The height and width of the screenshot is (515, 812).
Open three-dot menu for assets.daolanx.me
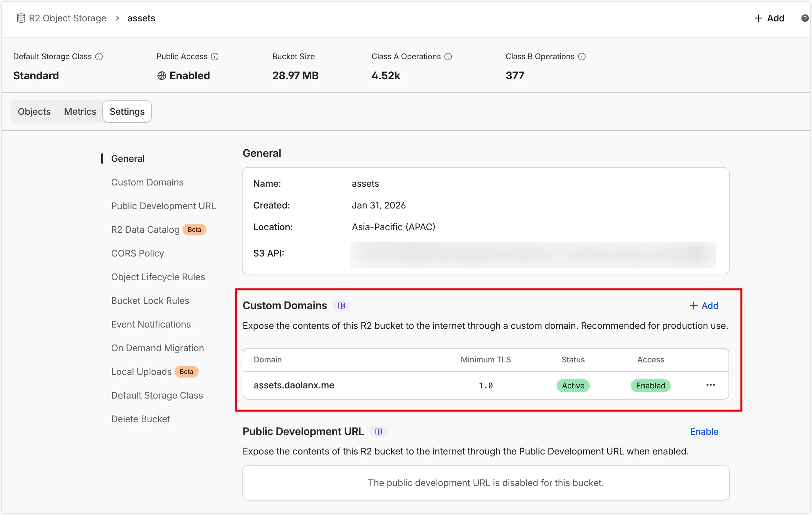click(710, 385)
